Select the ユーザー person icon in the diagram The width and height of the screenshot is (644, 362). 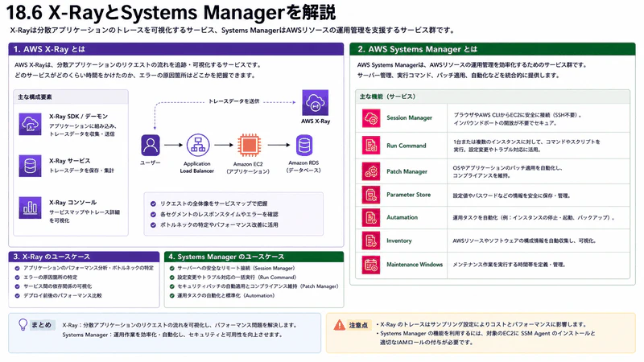coord(151,145)
